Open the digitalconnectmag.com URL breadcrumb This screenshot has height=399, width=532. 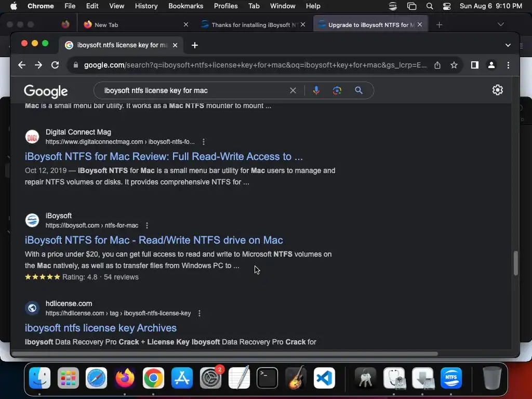[120, 142]
